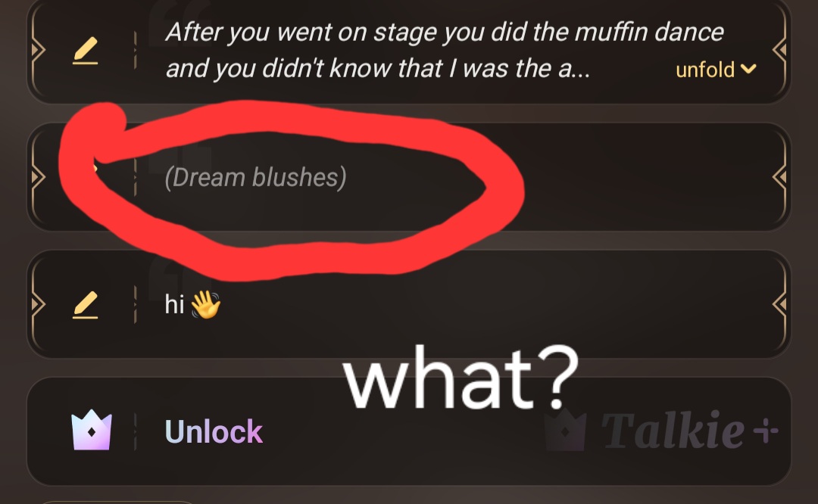Screen dimensions: 818x504
Task: Click the 'unfold' label to show full text
Action: (705, 70)
